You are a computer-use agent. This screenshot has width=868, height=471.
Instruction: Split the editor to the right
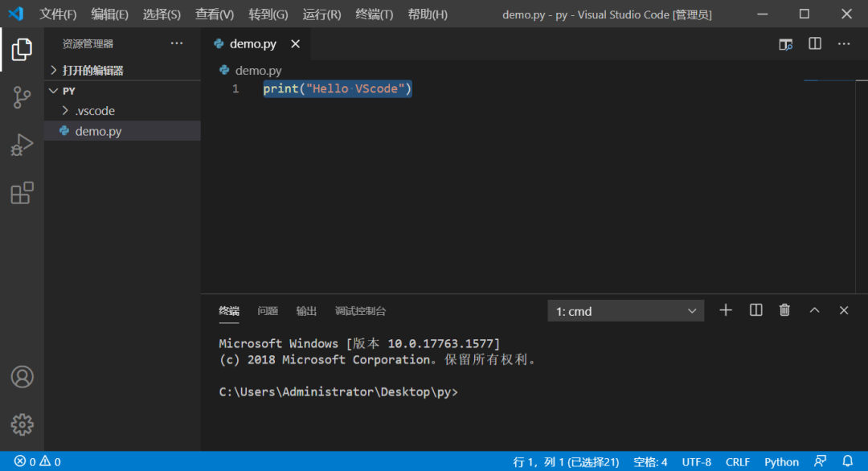815,43
